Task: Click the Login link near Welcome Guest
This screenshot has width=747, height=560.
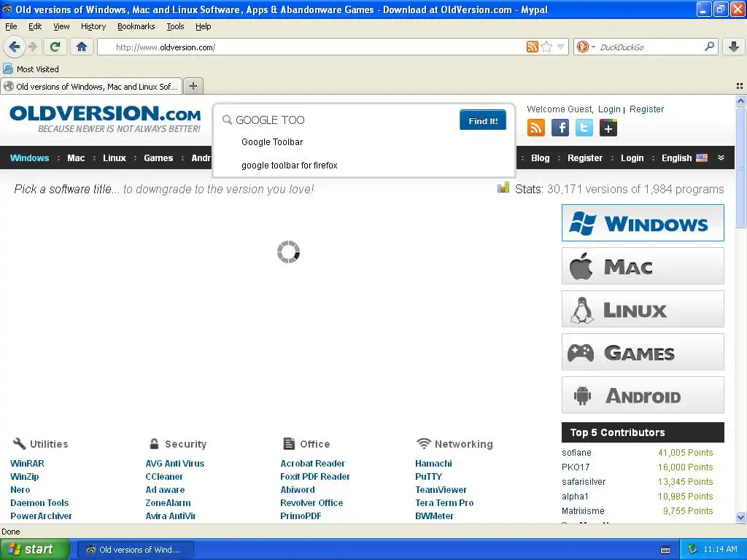Action: tap(609, 109)
